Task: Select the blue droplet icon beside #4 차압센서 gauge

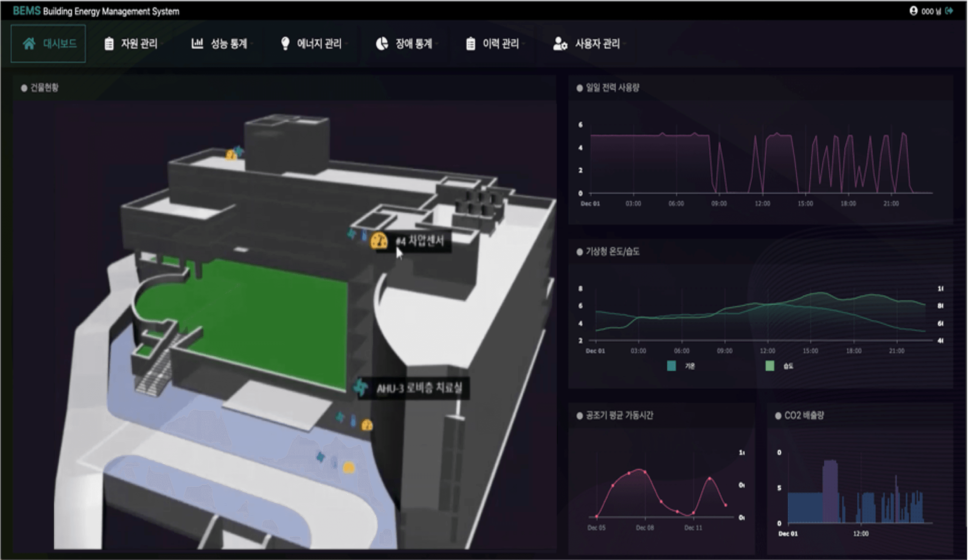Action: [364, 235]
